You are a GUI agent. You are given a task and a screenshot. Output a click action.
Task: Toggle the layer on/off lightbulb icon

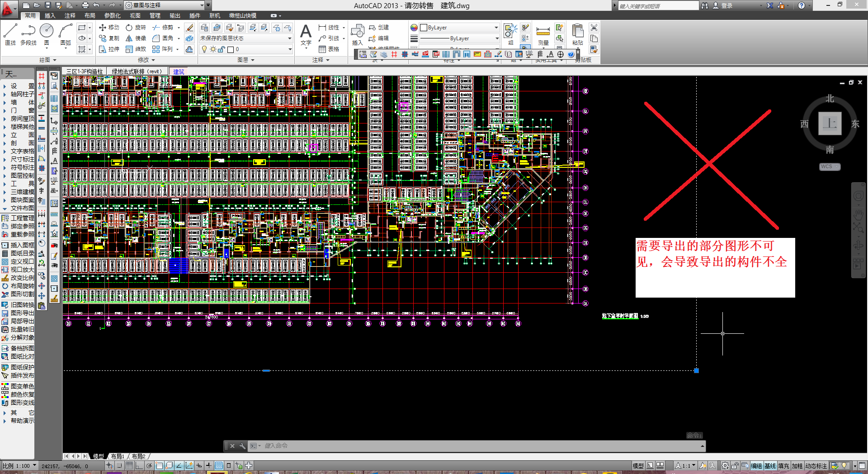click(x=204, y=49)
